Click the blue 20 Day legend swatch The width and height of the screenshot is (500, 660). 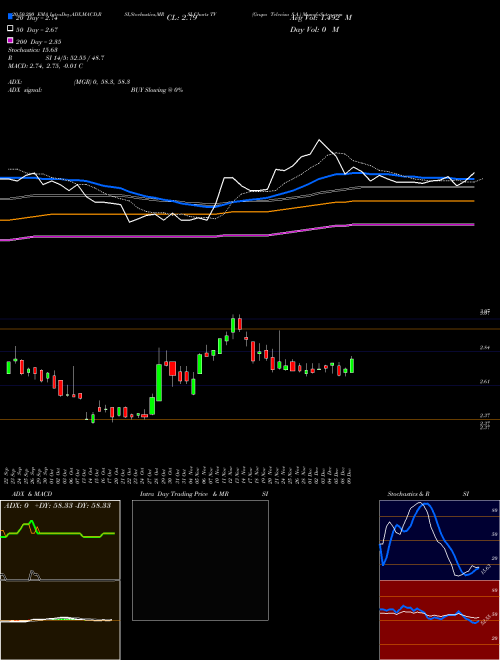click(x=10, y=17)
